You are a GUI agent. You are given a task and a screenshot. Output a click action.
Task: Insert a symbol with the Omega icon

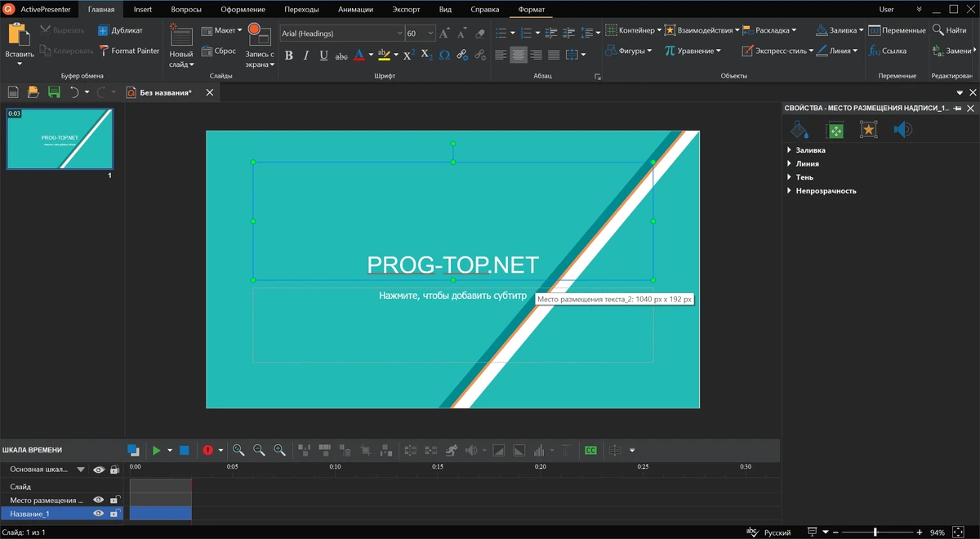tap(444, 55)
